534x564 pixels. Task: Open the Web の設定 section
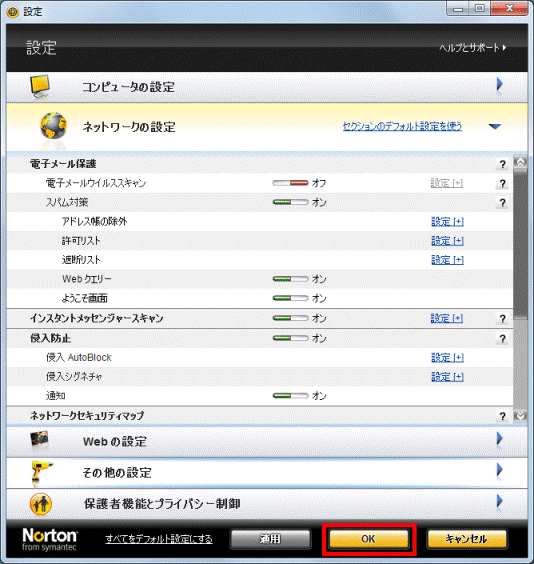click(267, 442)
